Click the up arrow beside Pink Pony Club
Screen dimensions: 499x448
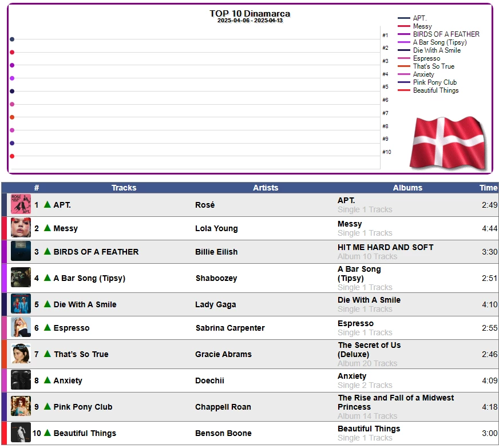[47, 406]
